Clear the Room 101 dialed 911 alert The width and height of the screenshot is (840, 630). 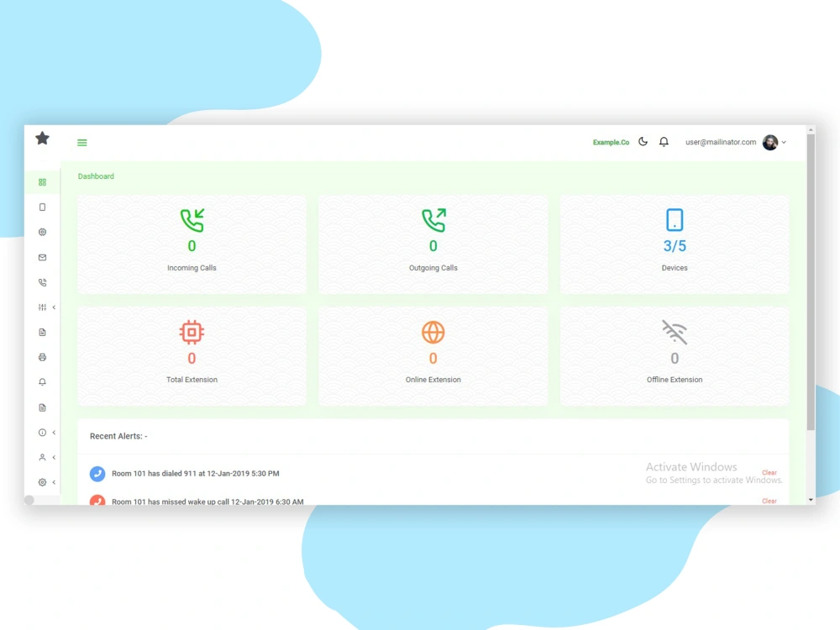769,473
